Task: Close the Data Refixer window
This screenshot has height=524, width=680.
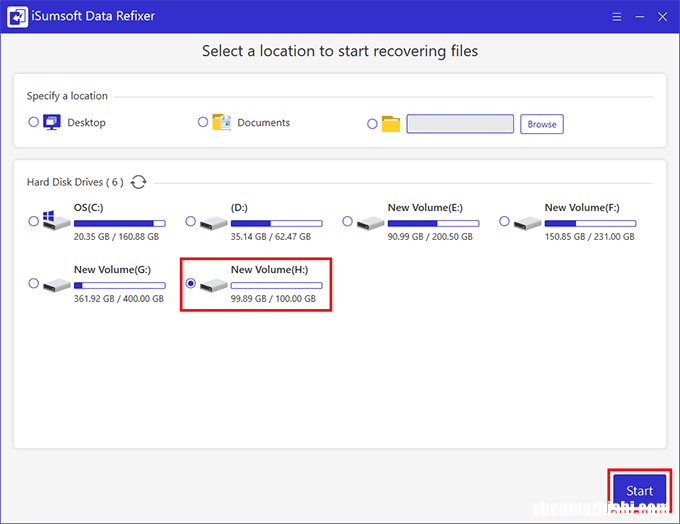Action: 662,17
